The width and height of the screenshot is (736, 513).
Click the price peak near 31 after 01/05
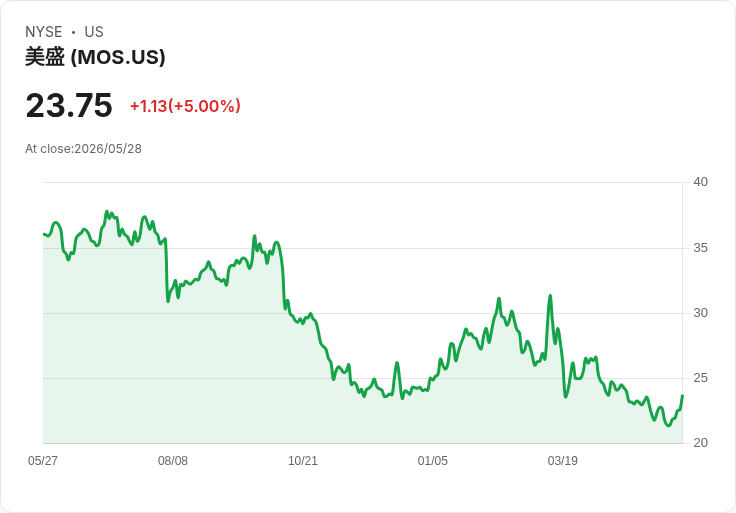(498, 299)
